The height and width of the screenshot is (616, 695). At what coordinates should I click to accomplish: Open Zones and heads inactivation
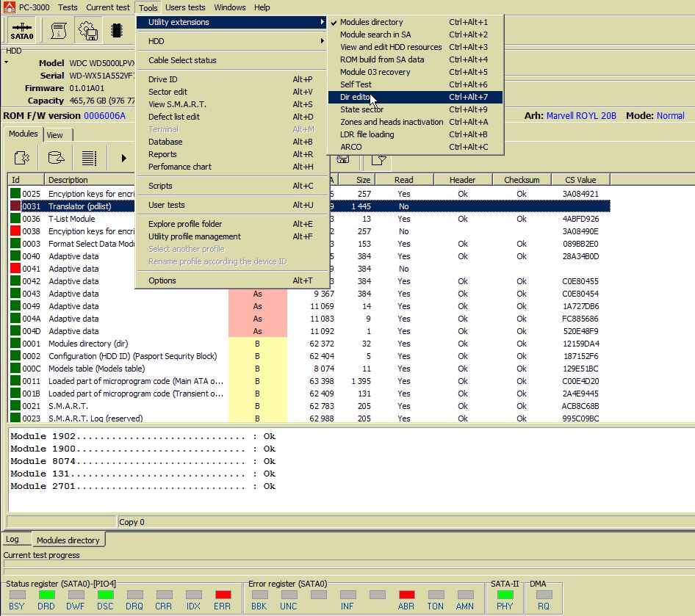[x=415, y=121]
